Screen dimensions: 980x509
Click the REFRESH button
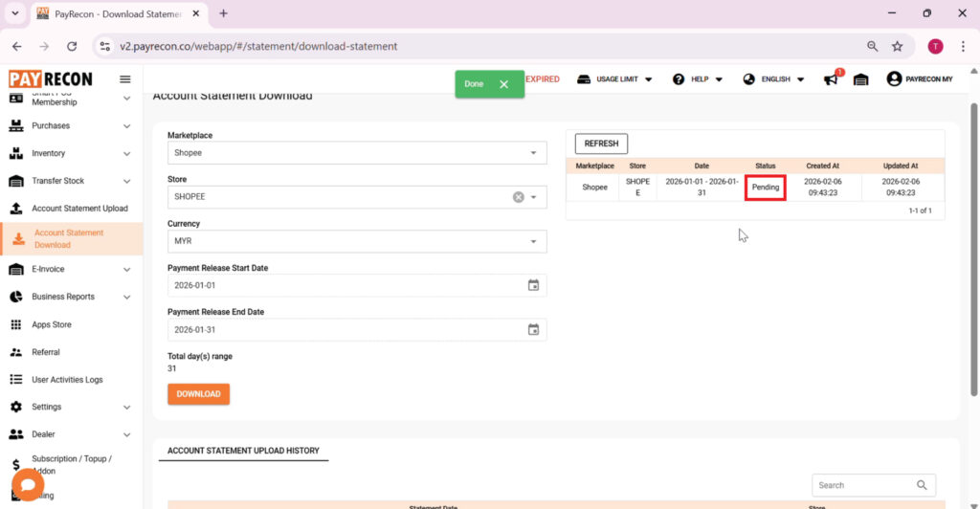pyautogui.click(x=601, y=144)
